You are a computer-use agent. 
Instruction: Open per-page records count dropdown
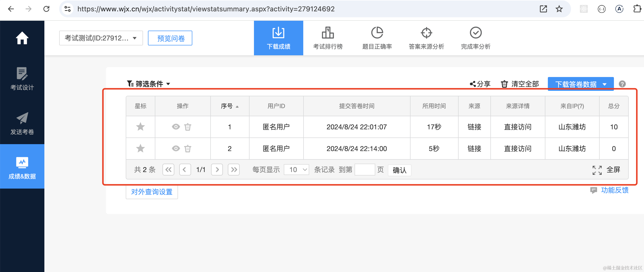pos(297,170)
